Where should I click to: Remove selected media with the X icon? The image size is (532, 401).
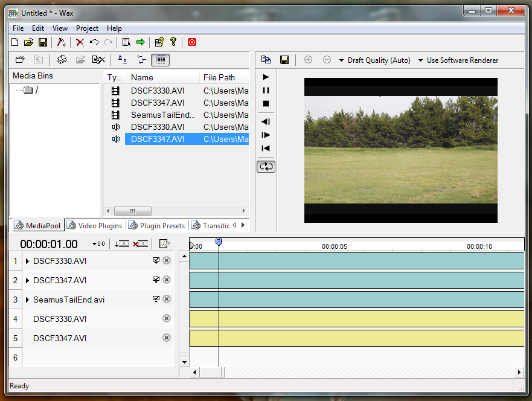[99, 60]
